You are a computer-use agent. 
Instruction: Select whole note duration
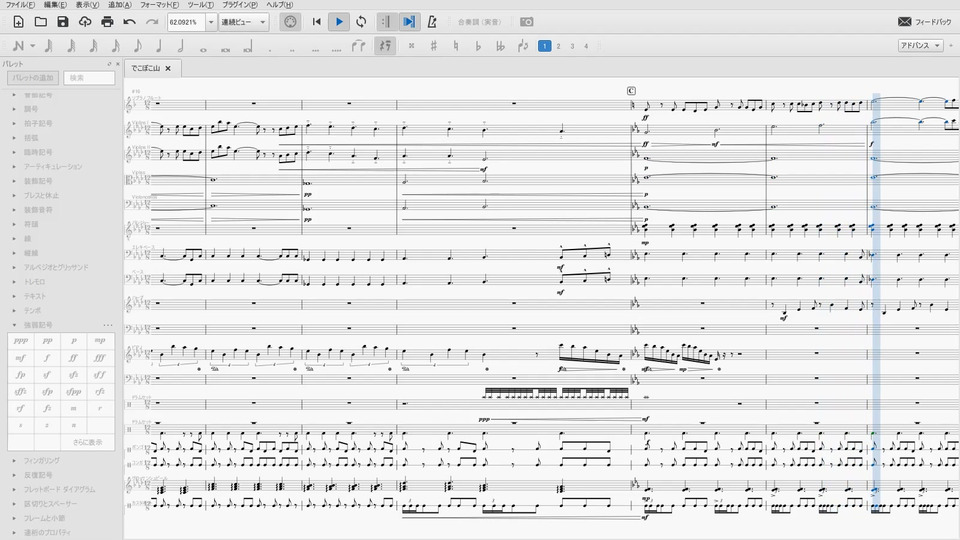[x=203, y=48]
